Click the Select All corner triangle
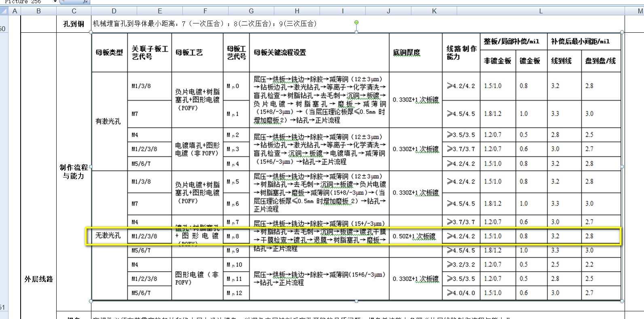 pos(4,11)
